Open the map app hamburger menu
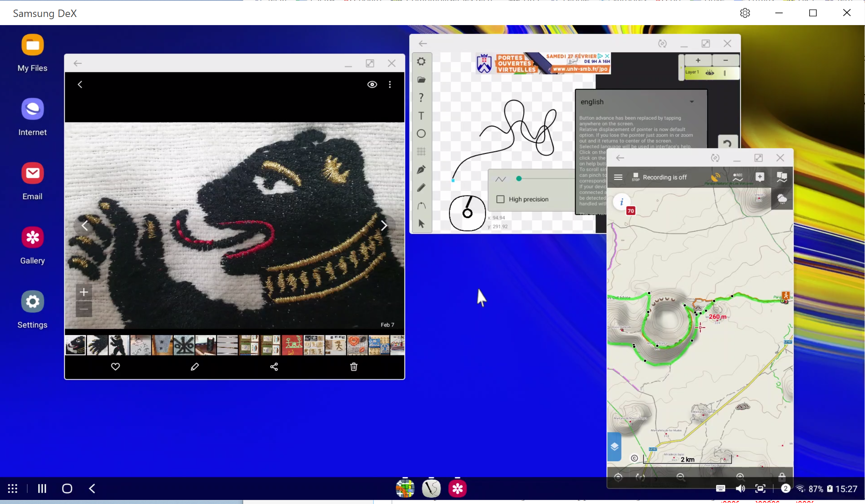 pos(618,177)
